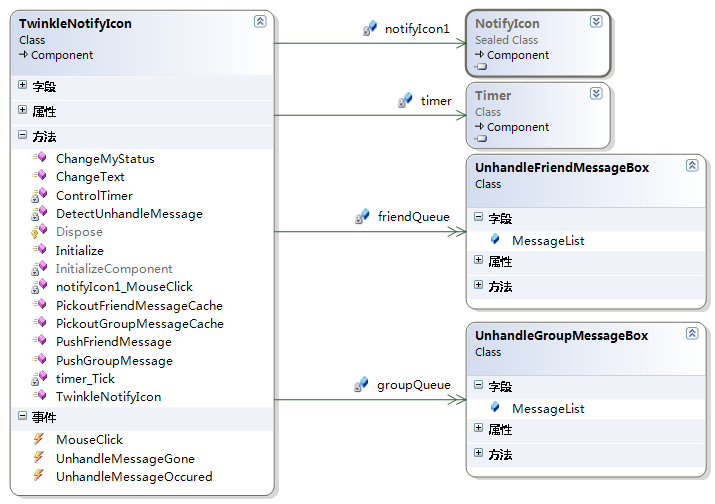The image size is (715, 504).
Task: Expand 属性 section in TwinkleNotifyIcon
Action: pyautogui.click(x=23, y=110)
